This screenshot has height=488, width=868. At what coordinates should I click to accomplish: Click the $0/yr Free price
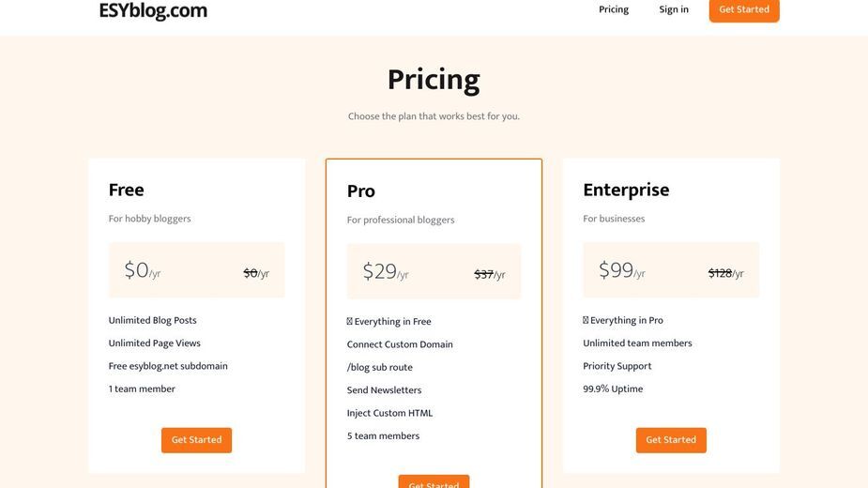[x=143, y=270]
